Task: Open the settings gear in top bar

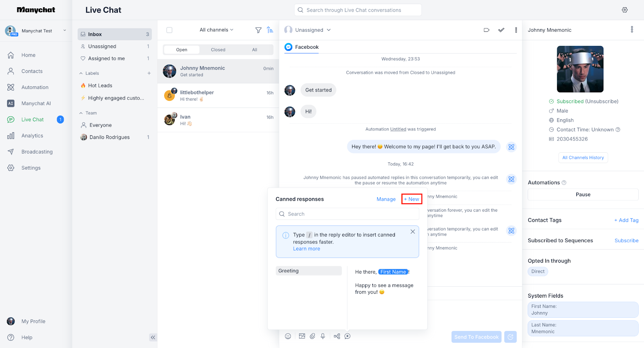Action: pos(625,10)
